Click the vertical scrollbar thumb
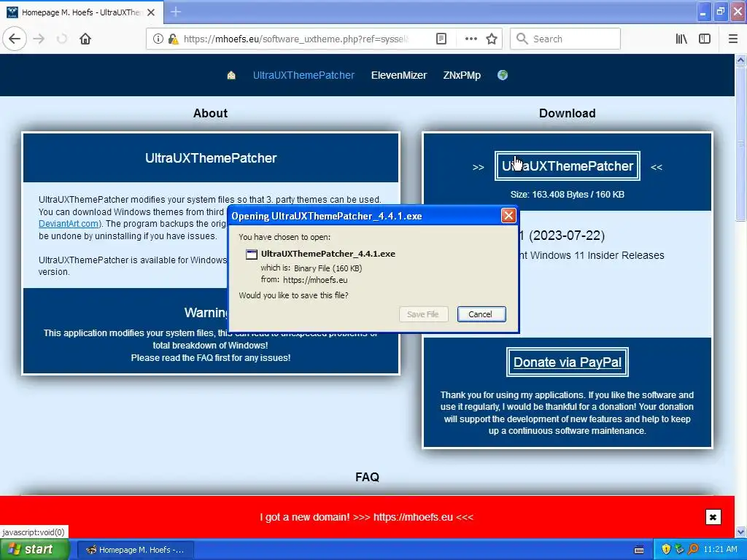 [740, 143]
